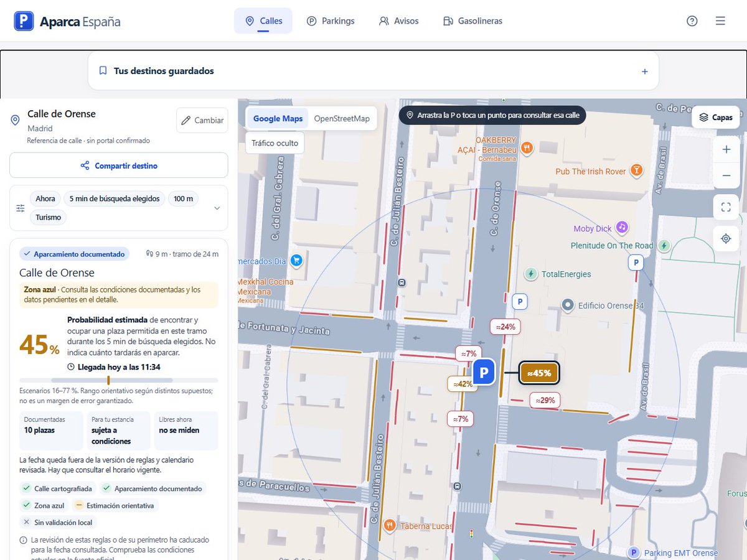Toggle the Tráfico oculto button

click(275, 143)
